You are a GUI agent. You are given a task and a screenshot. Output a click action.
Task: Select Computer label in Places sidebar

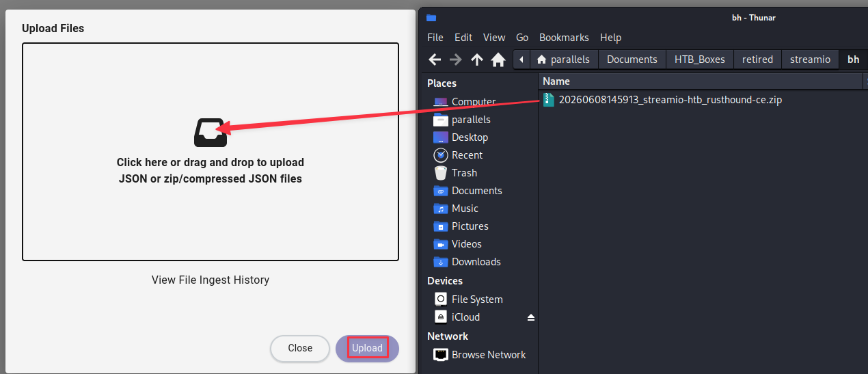point(474,102)
